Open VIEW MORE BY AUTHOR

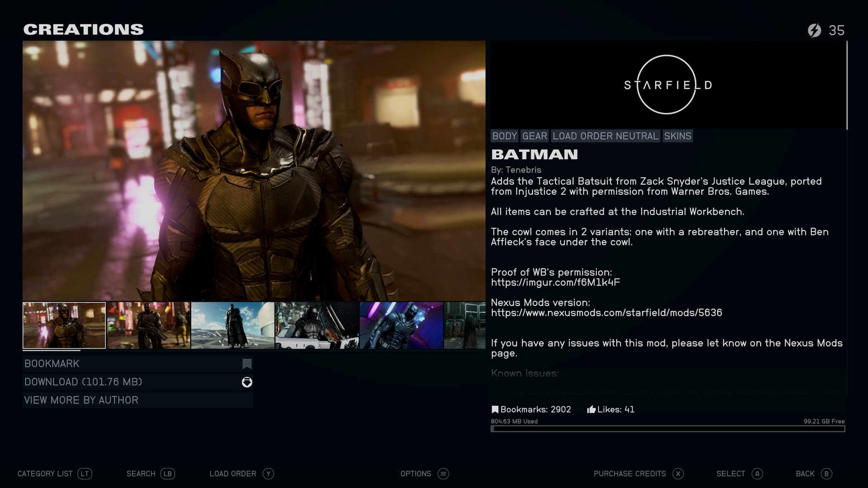click(x=138, y=400)
